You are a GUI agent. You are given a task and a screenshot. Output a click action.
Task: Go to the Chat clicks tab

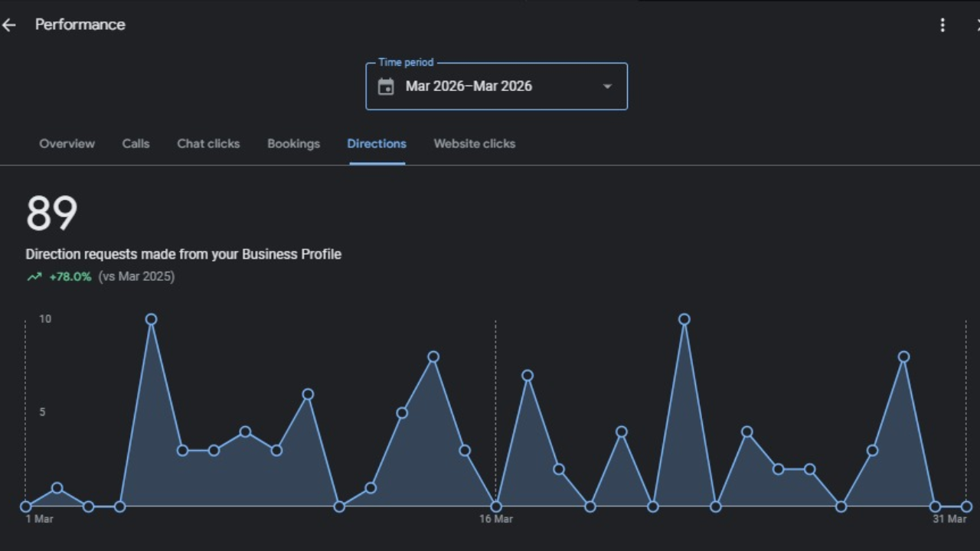pos(208,144)
